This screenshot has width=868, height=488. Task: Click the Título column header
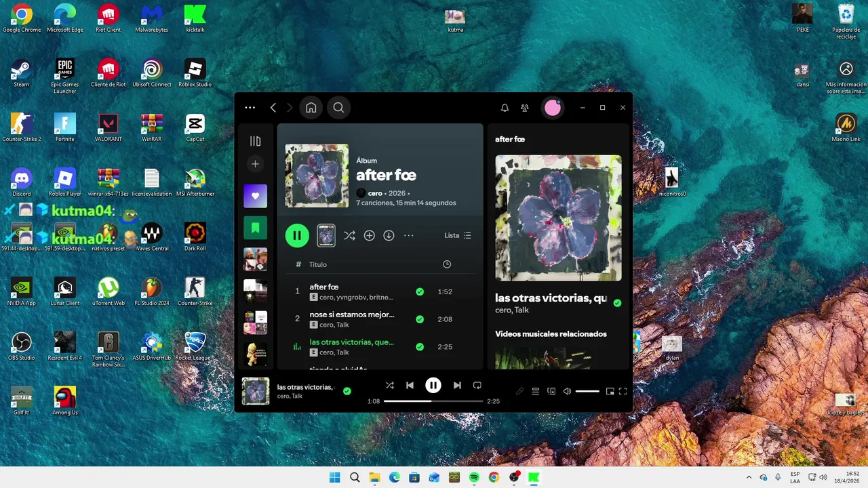click(x=318, y=264)
